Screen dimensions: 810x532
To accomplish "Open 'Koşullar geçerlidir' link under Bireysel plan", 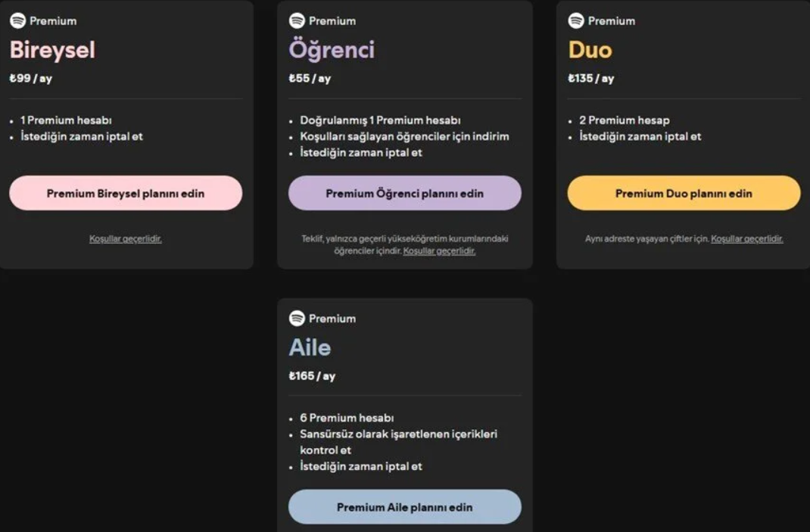I will (126, 238).
